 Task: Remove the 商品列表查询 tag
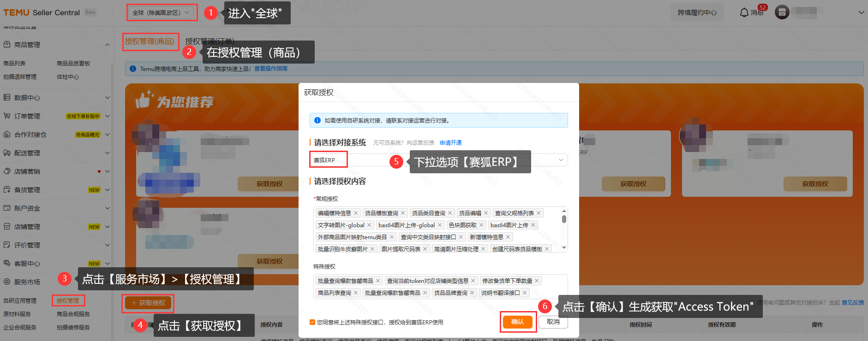(x=356, y=293)
